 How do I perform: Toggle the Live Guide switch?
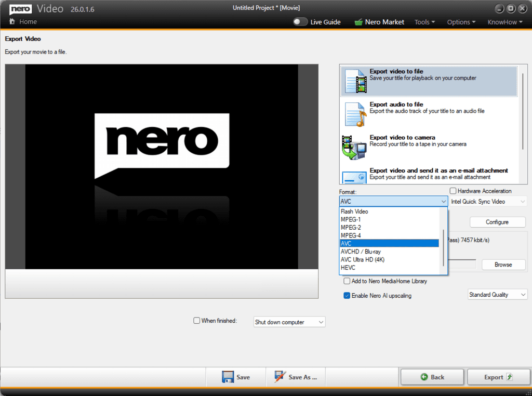[x=300, y=22]
